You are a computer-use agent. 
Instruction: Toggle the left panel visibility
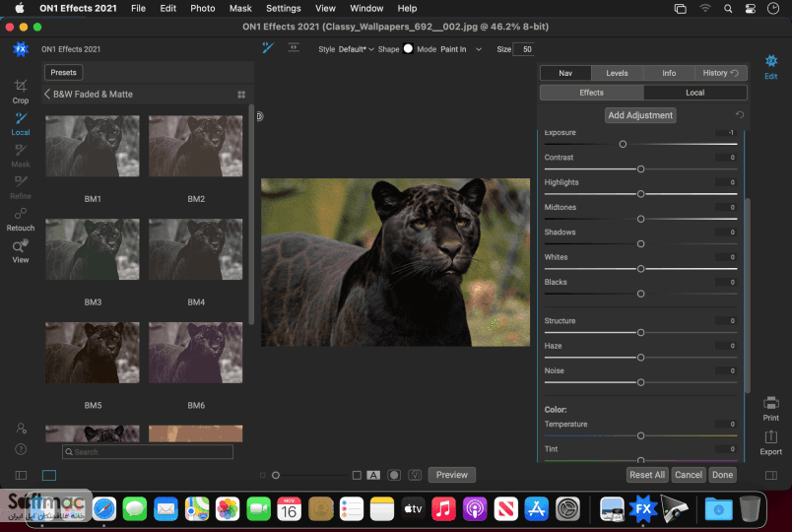pyautogui.click(x=21, y=475)
